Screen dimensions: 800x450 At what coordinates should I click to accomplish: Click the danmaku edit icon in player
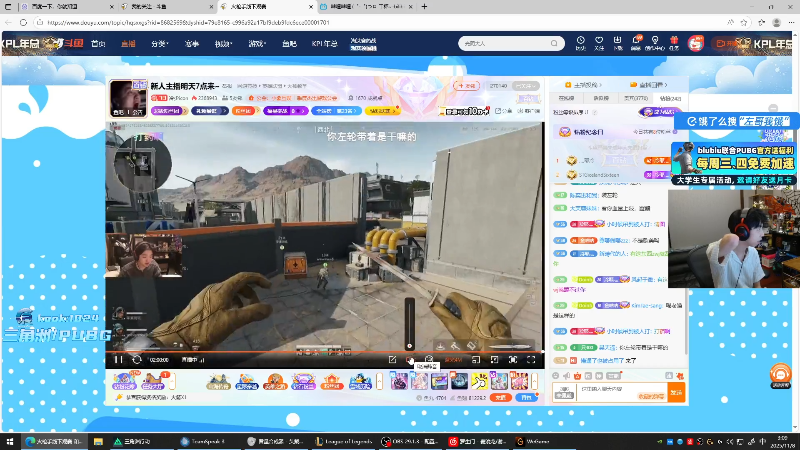(x=392, y=360)
